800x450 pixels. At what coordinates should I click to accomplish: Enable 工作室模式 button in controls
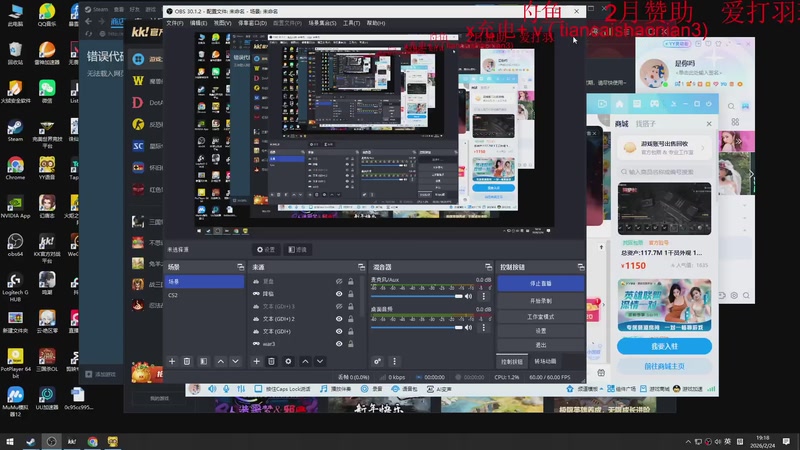[x=540, y=316]
